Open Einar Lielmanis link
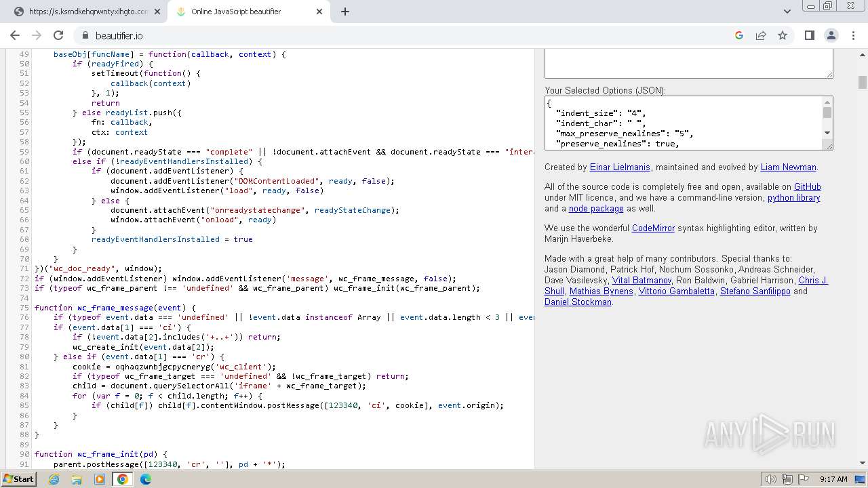The image size is (868, 488). (620, 167)
